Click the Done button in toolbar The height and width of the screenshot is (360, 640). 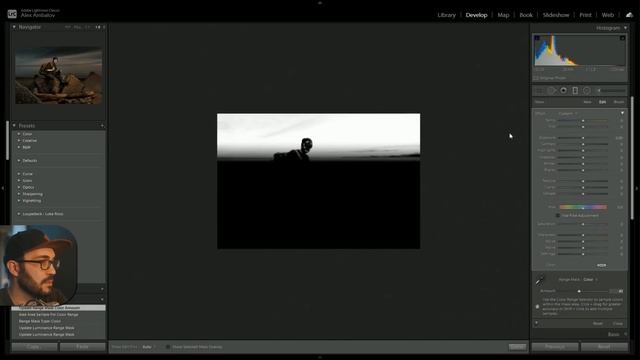click(517, 347)
